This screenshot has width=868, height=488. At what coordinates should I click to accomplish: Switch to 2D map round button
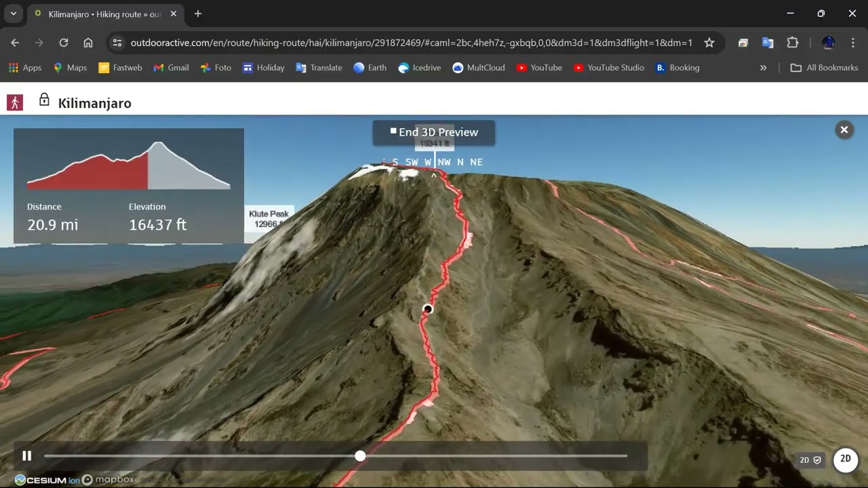[846, 459]
